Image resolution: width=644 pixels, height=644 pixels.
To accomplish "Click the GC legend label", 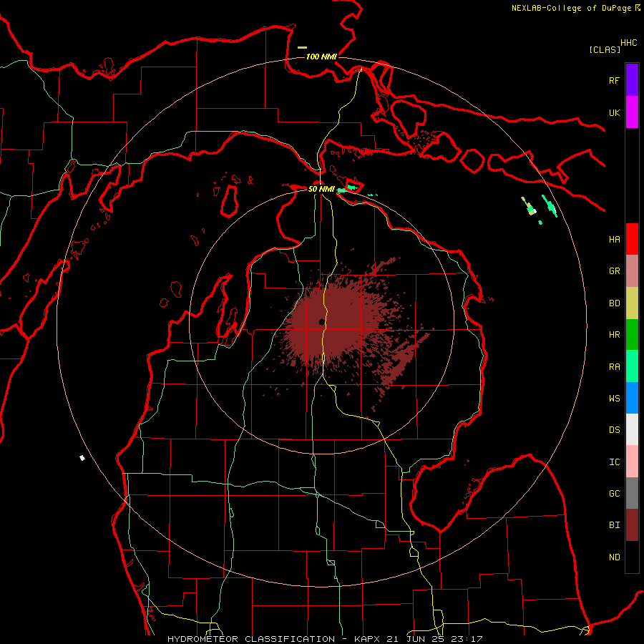I will tap(614, 494).
